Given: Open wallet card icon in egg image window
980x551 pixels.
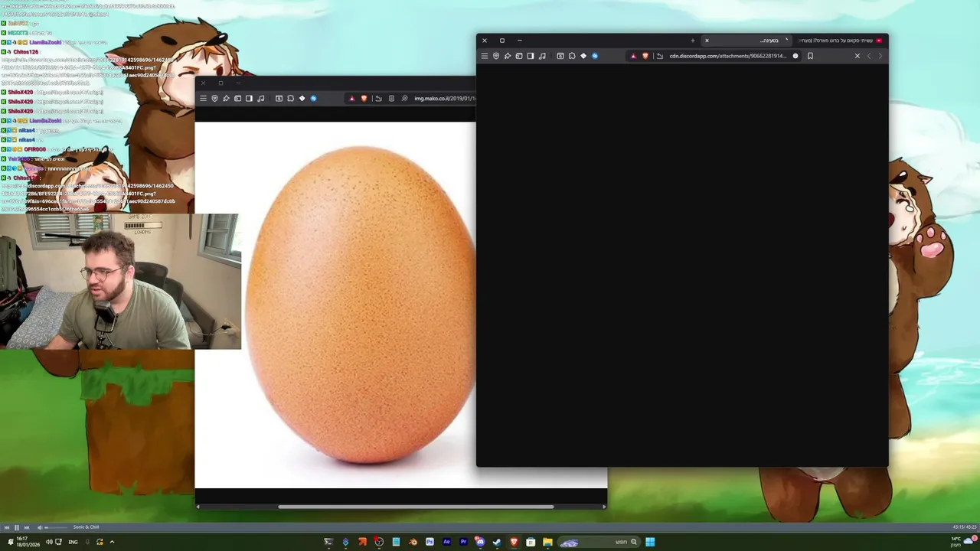Looking at the screenshot, I should tap(237, 98).
